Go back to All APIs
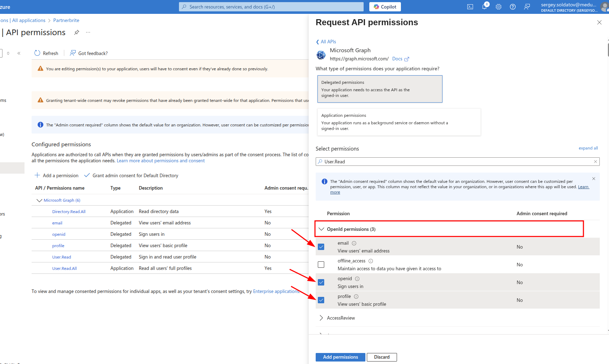Screen dimensions: 609x364 (326, 42)
